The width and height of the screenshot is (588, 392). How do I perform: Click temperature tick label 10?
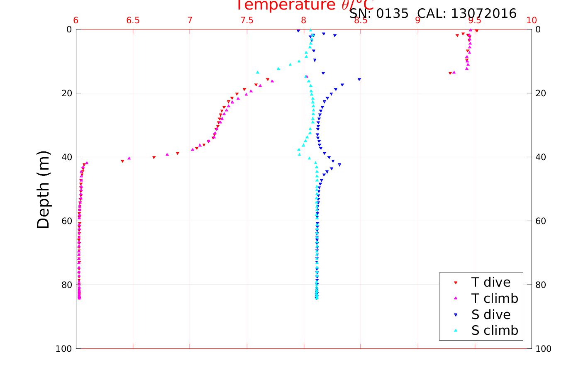click(532, 21)
